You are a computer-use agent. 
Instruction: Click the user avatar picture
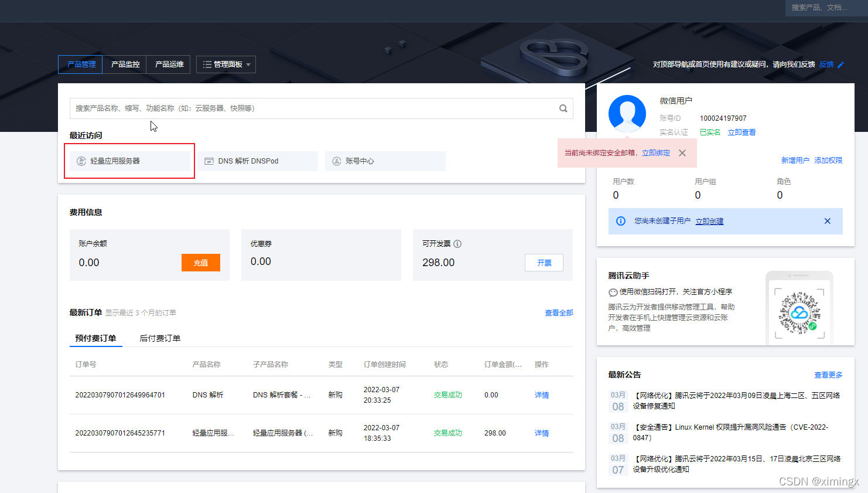[627, 114]
